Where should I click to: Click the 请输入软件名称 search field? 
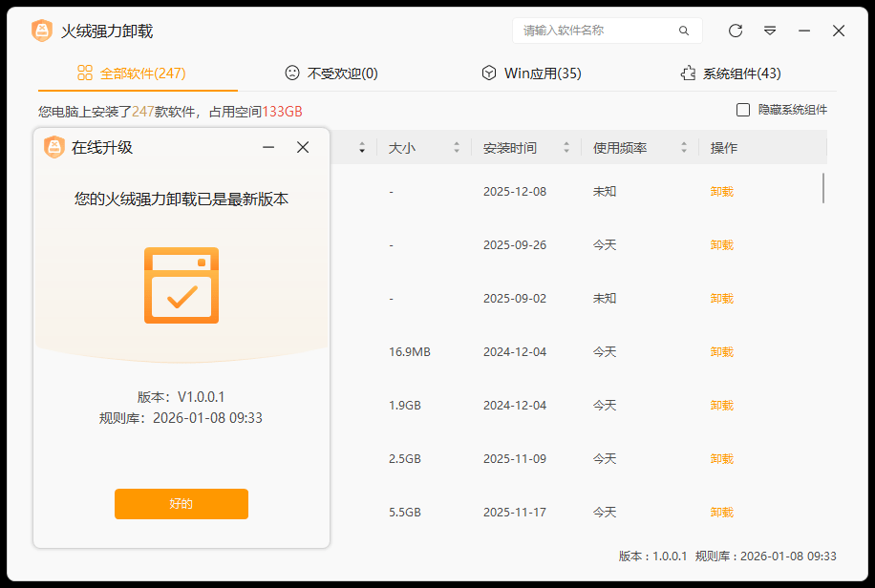pos(592,31)
